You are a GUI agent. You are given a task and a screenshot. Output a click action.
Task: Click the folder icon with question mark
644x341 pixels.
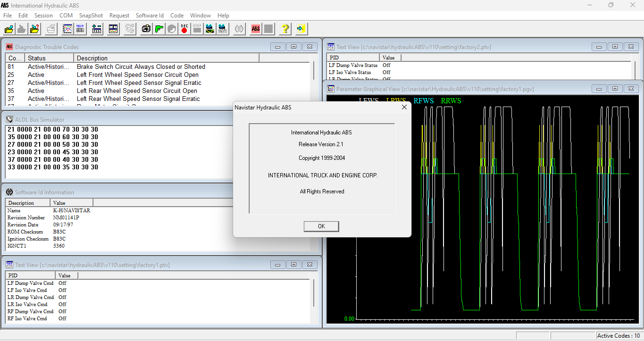(34, 29)
